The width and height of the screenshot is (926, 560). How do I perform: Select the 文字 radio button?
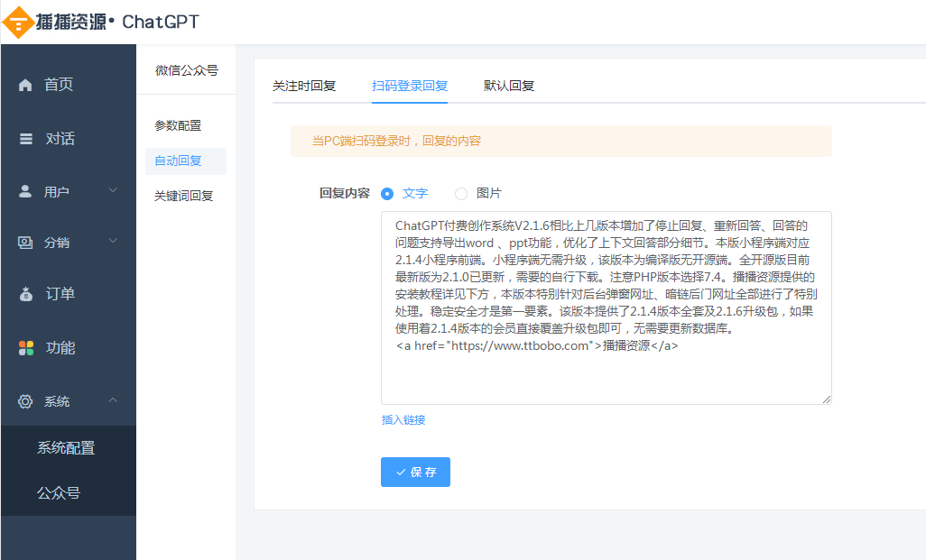tap(387, 194)
